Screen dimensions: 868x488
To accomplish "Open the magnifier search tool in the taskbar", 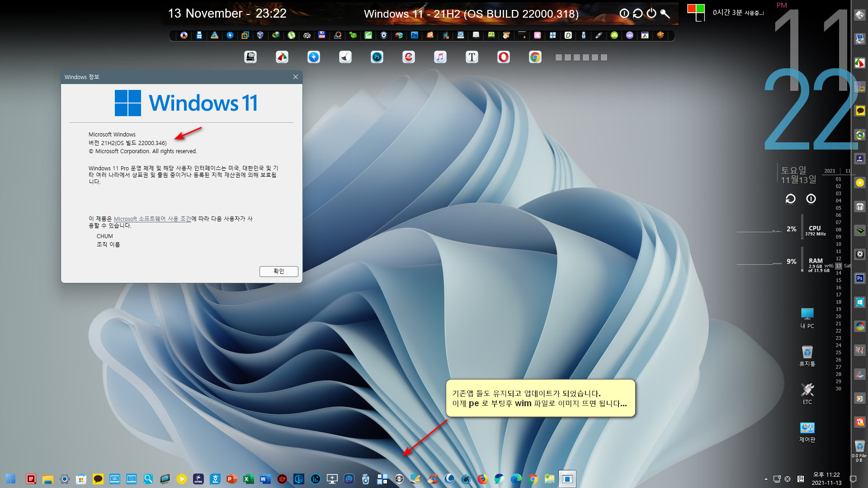I will [x=148, y=479].
